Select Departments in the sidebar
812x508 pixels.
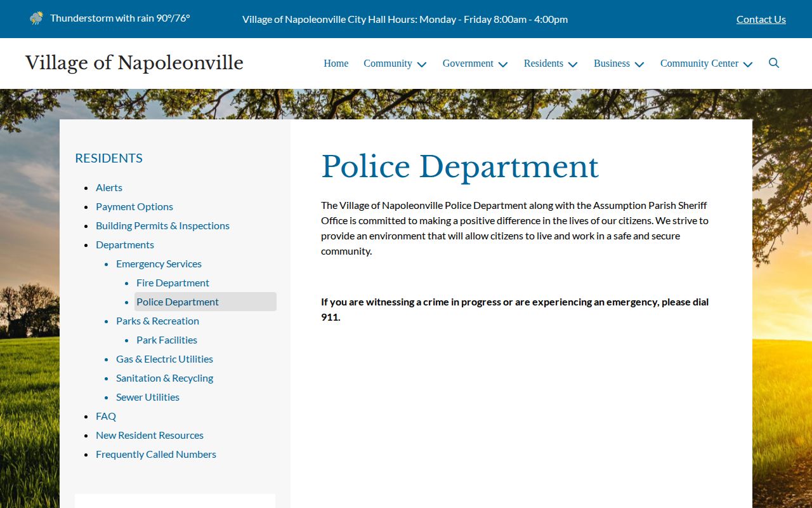click(x=125, y=244)
